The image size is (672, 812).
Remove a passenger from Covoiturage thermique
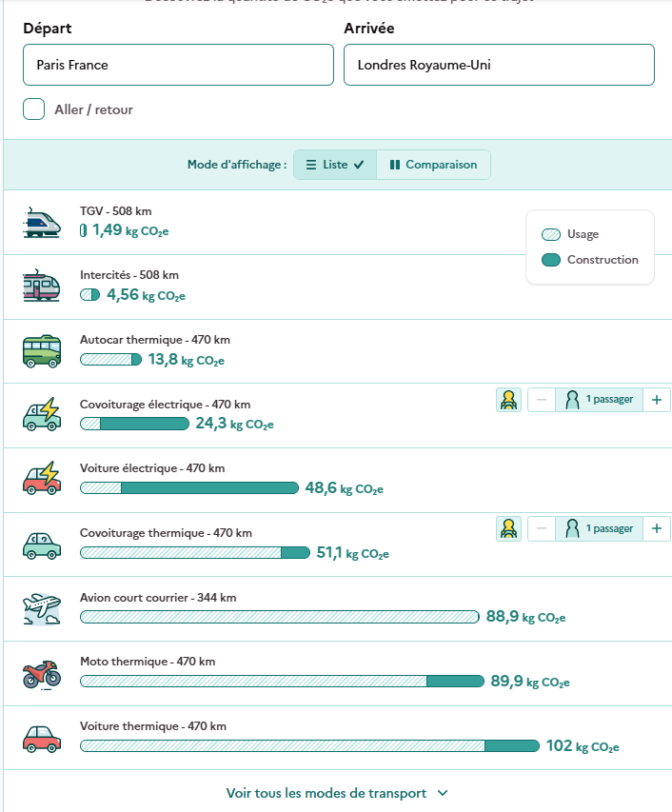(x=542, y=528)
